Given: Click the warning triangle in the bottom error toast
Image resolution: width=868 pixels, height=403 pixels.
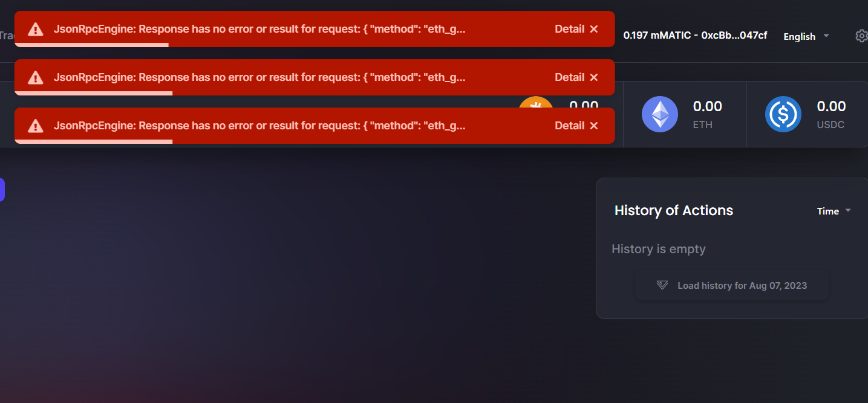Looking at the screenshot, I should [x=36, y=126].
